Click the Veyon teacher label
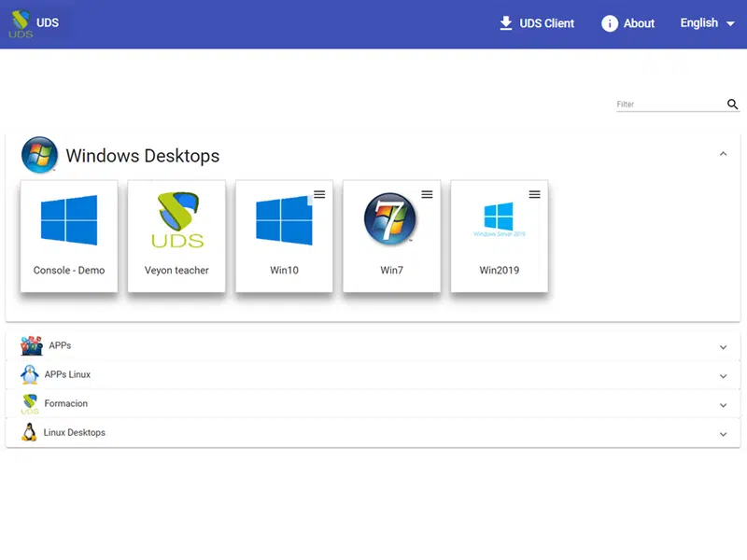The image size is (747, 560). 176,270
